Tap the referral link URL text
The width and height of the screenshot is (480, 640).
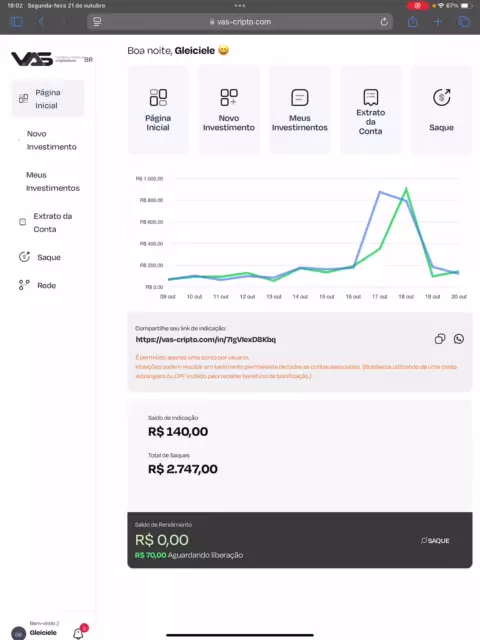coord(206,340)
